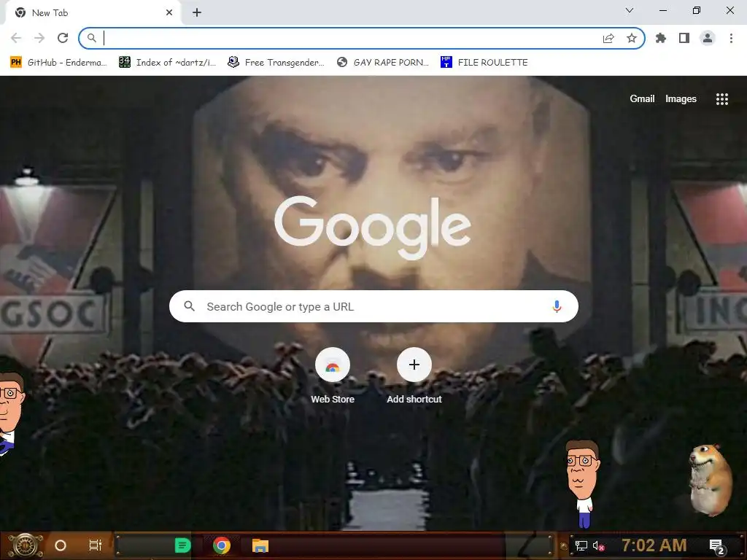Screen dimensions: 747x560
Task: Open the Chrome profile avatar menu
Action: pos(708,38)
